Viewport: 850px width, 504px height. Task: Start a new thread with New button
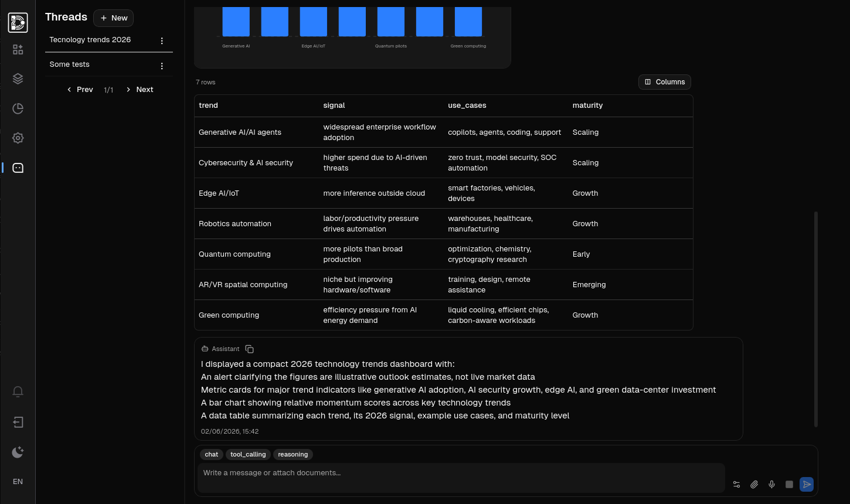(113, 18)
